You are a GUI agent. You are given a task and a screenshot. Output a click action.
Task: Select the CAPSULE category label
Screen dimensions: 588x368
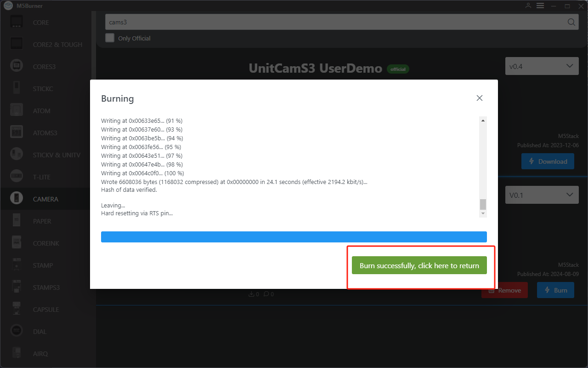(x=46, y=310)
